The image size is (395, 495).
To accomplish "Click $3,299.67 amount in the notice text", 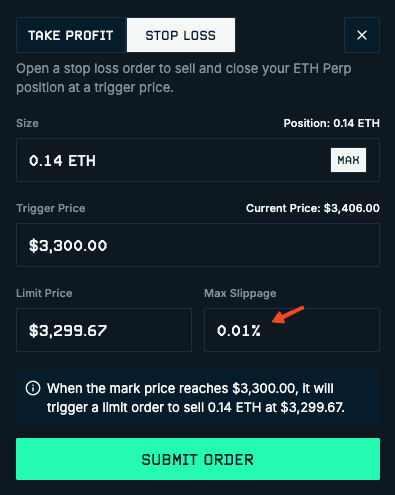I will 312,407.
